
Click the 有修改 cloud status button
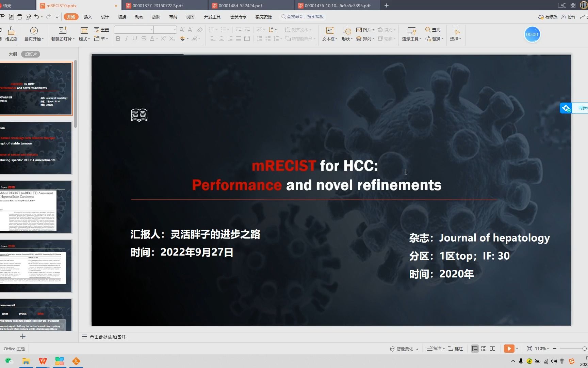(548, 17)
